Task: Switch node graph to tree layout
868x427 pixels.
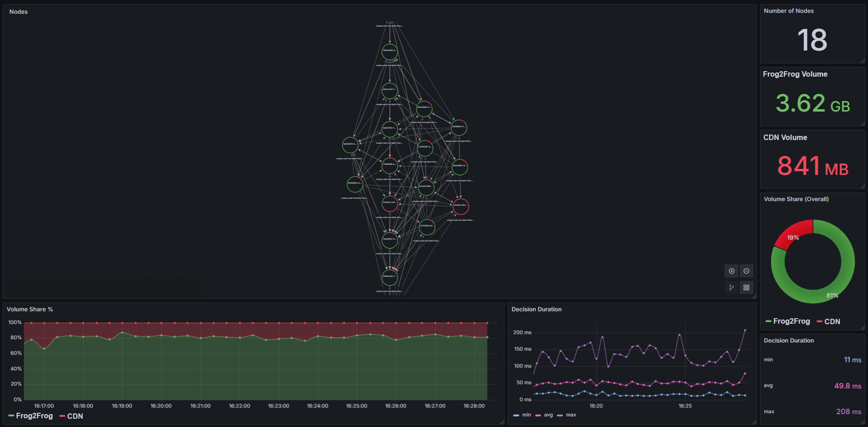Action: click(x=731, y=287)
